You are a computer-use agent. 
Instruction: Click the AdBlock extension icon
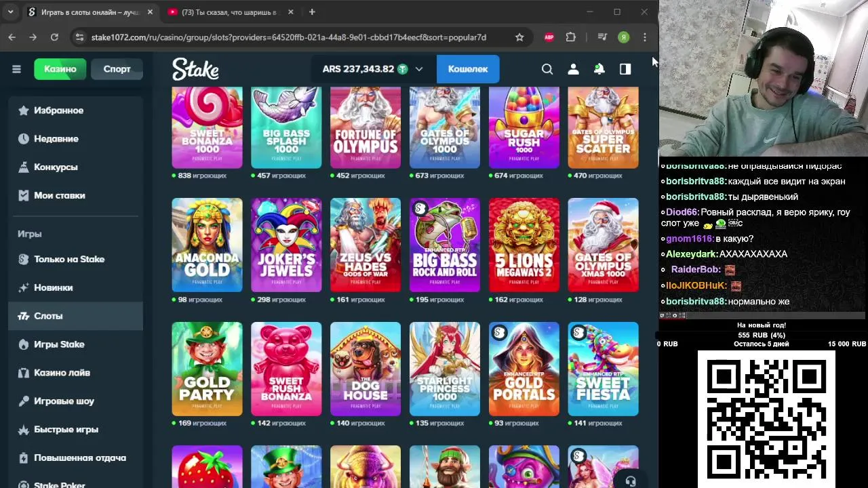tap(549, 37)
